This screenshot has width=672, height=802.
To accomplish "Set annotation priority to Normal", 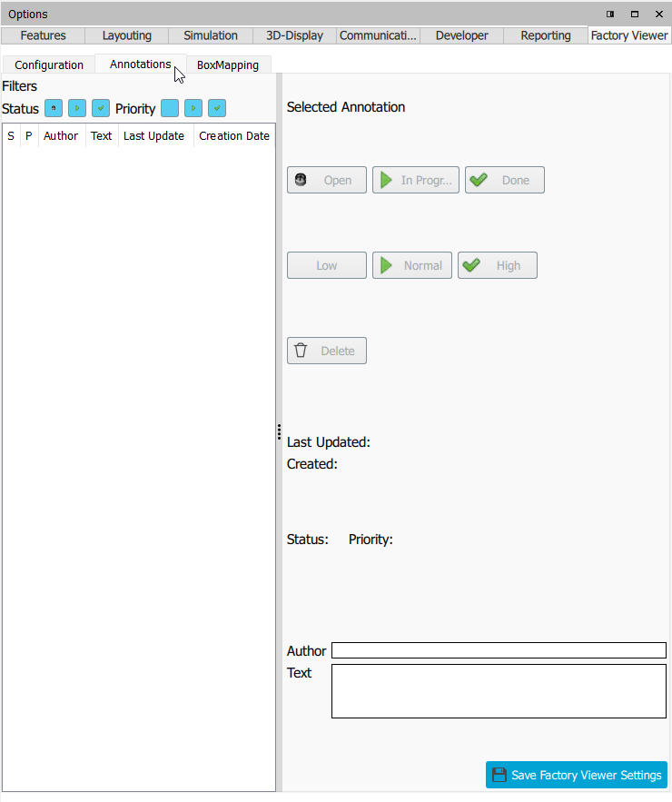I will (412, 265).
